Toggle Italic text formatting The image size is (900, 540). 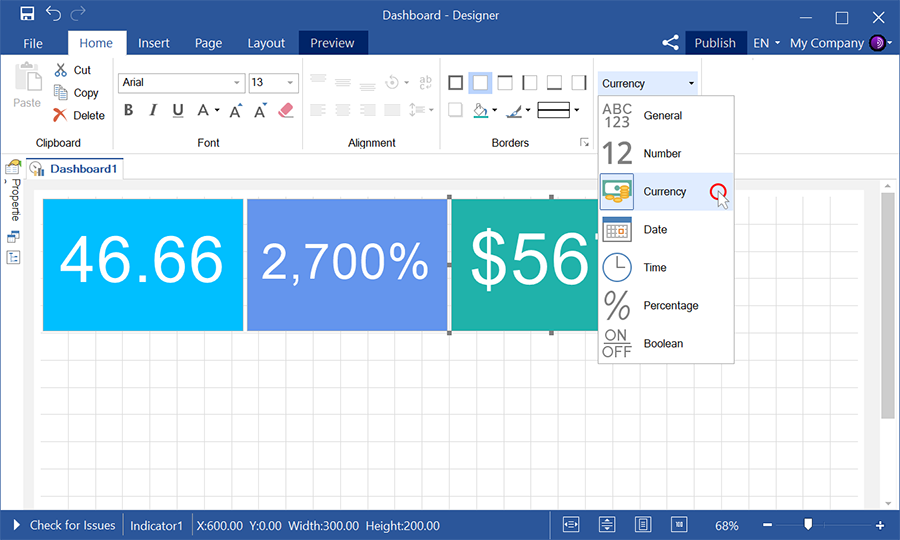point(153,111)
